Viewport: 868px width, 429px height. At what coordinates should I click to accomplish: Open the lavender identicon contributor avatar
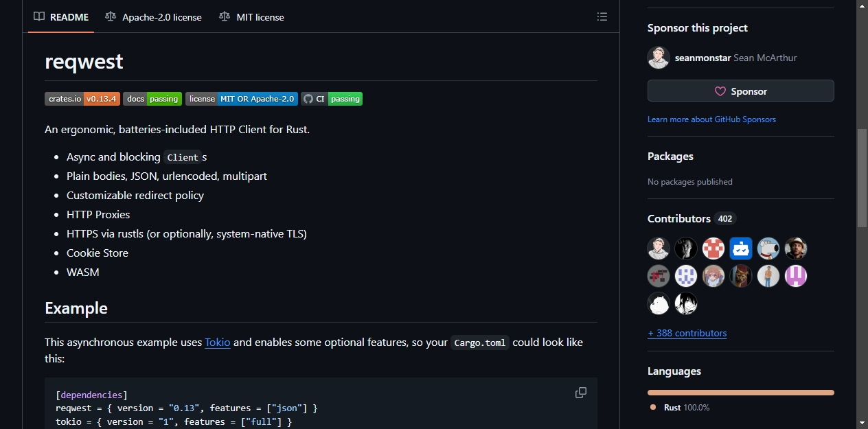click(x=686, y=276)
